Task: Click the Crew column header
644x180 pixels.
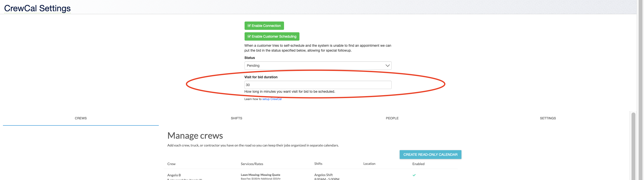Action: point(171,164)
